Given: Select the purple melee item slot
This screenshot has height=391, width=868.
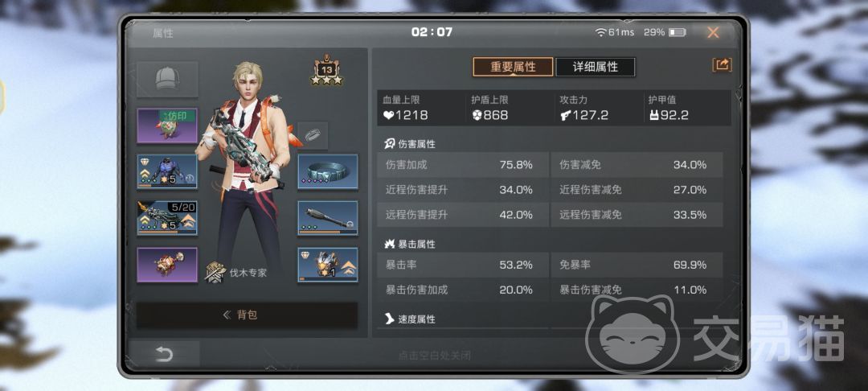Looking at the screenshot, I should coord(167,265).
